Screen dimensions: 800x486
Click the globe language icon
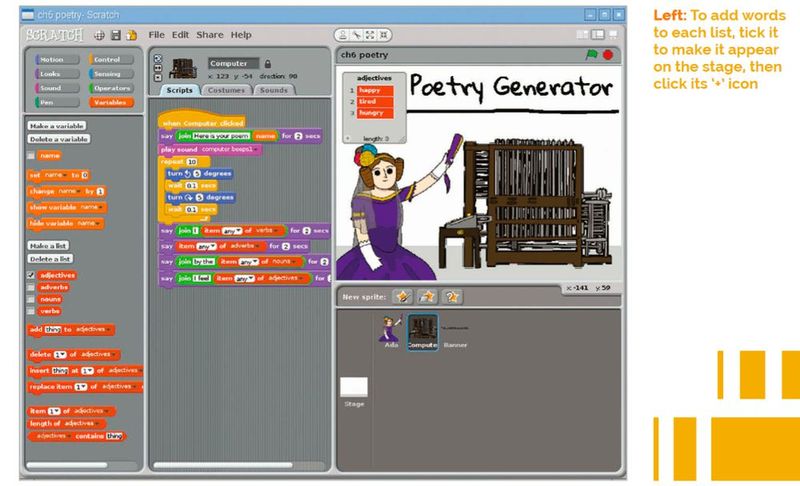99,35
